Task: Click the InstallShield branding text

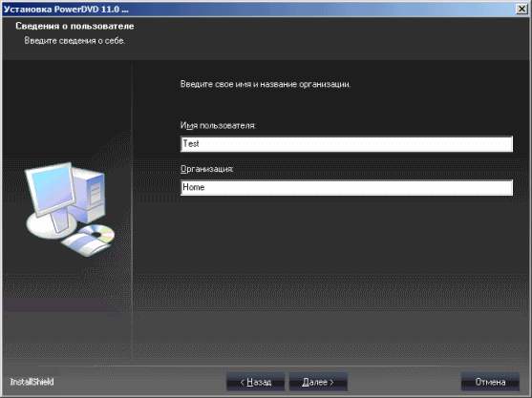Action: tap(32, 382)
